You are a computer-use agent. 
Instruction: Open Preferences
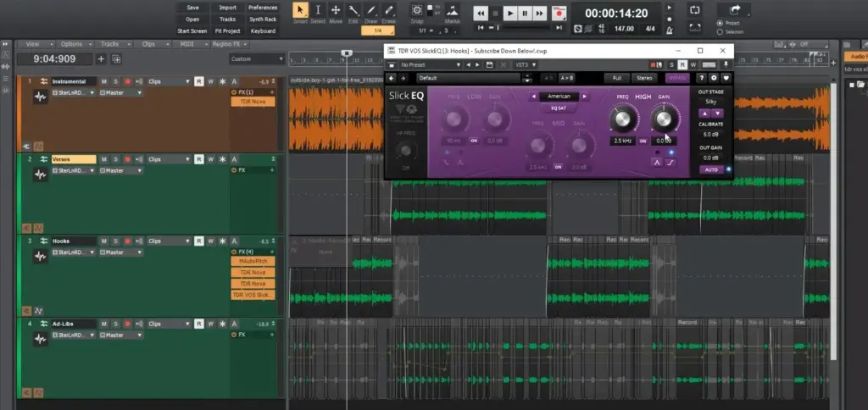(263, 8)
